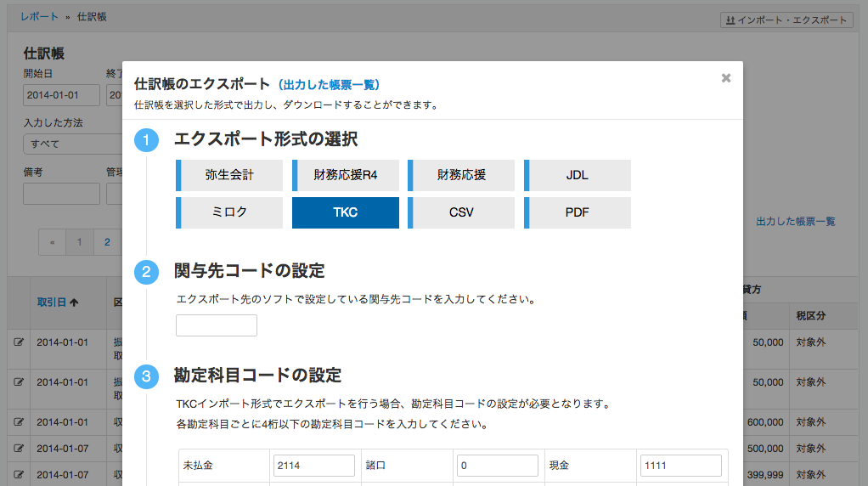Viewport: 868px width, 486px height.
Task: Sort by 取引日 column header
Action: tap(58, 302)
